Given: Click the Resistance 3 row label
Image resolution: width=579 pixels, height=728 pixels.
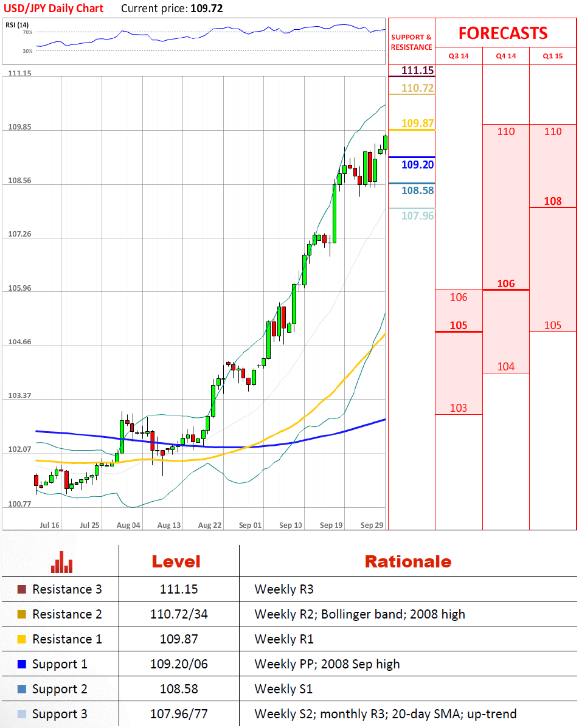Looking at the screenshot, I should click(x=67, y=590).
